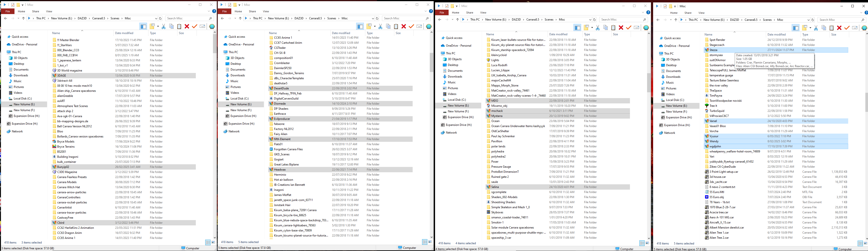
Task: Open the View tab in fourth window
Action: [702, 13]
